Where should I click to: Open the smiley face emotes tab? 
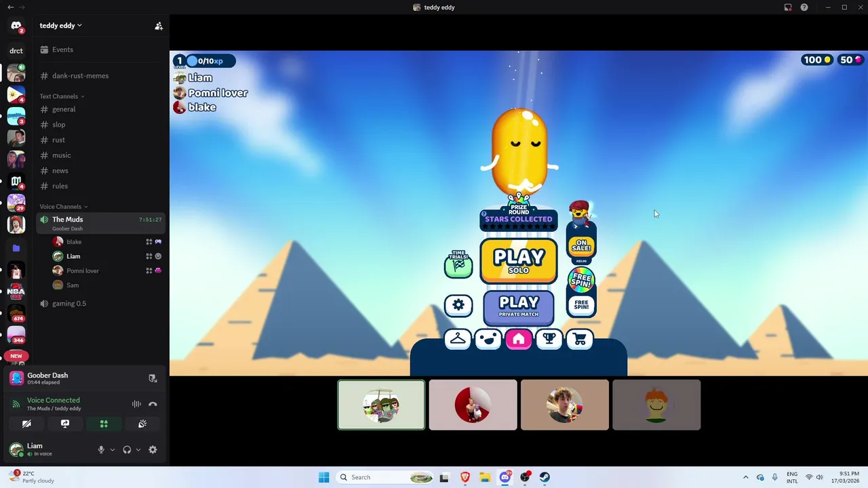[x=488, y=339]
